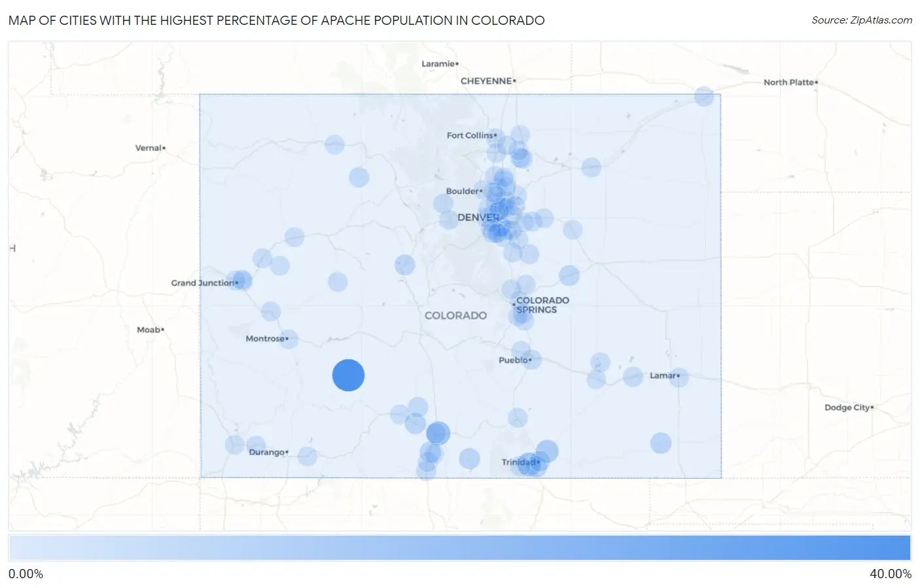This screenshot has width=920, height=588.
Task: Click the 40.00% legend maximum value
Action: (891, 574)
